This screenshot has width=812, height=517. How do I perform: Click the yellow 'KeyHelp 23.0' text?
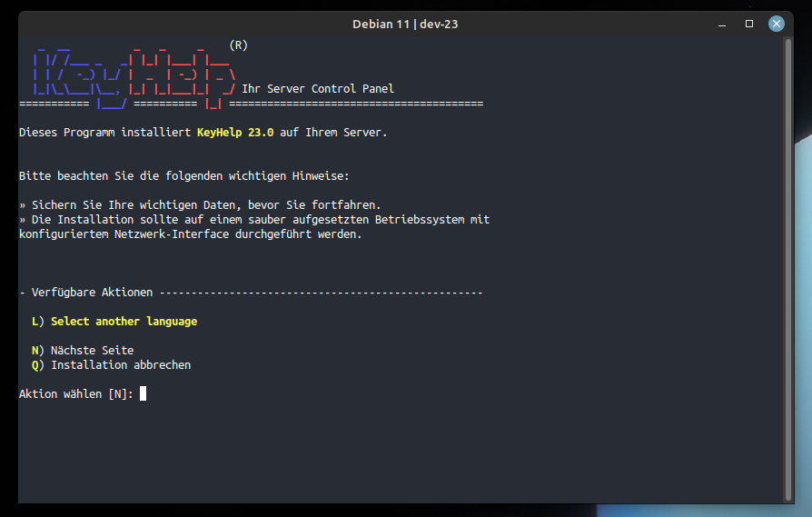tap(235, 133)
